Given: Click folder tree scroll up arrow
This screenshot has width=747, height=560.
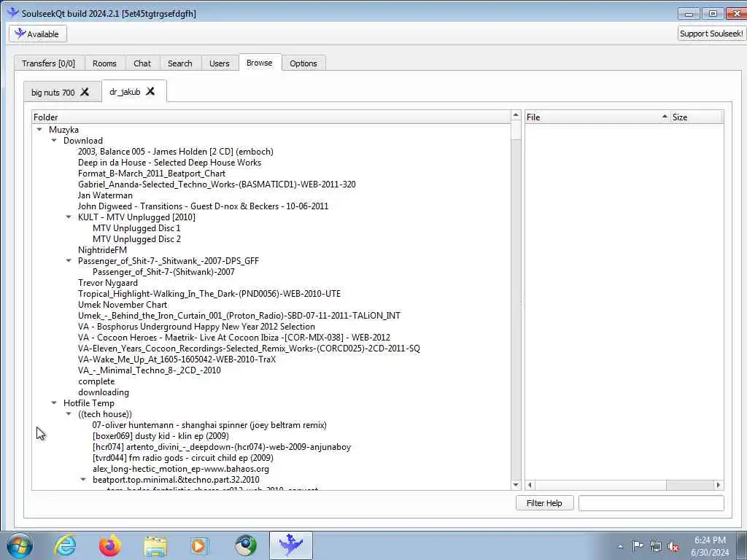Looking at the screenshot, I should click(x=516, y=115).
